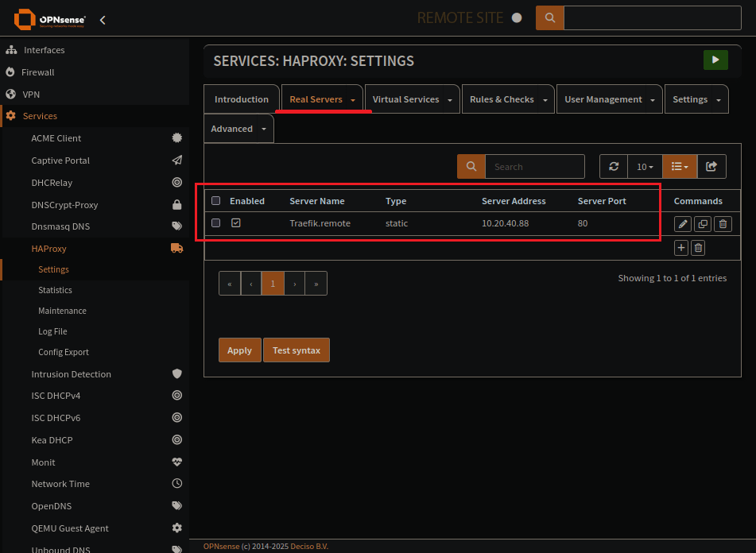Collapse the sidebar with the chevron arrow
Image resolution: width=756 pixels, height=553 pixels.
click(103, 20)
